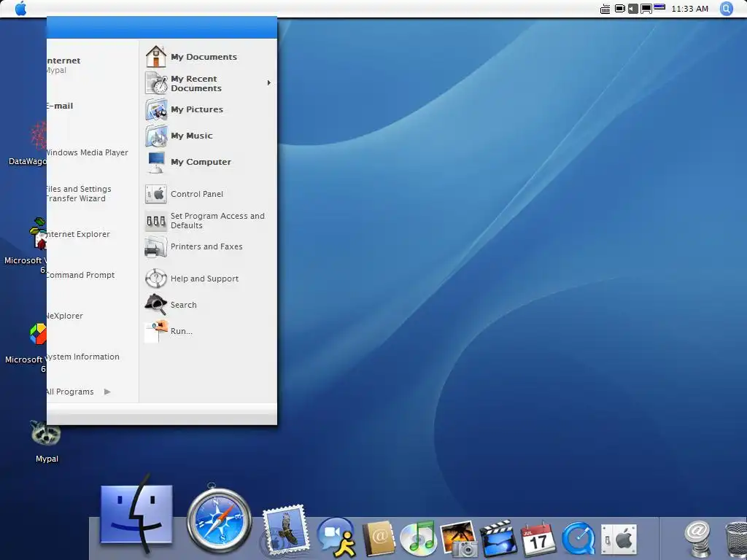Screen dimensions: 747x560
Task: Open the Run... icon
Action: coord(156,331)
